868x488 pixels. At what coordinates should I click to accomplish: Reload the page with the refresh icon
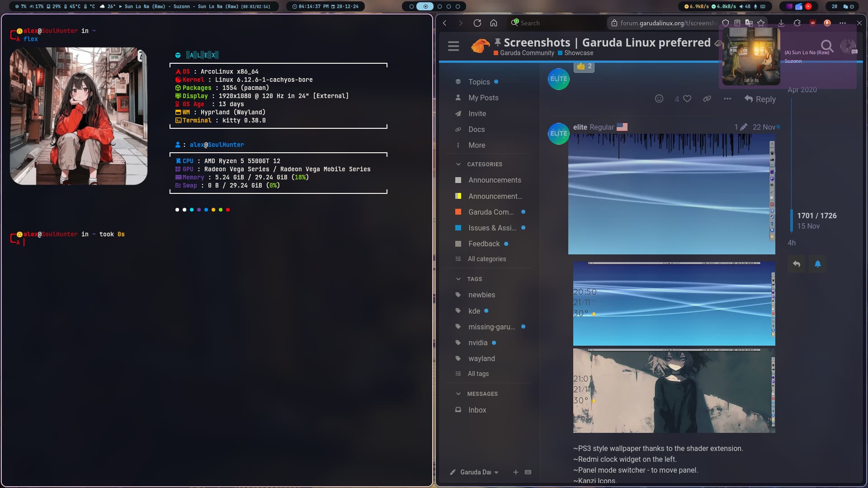(477, 23)
